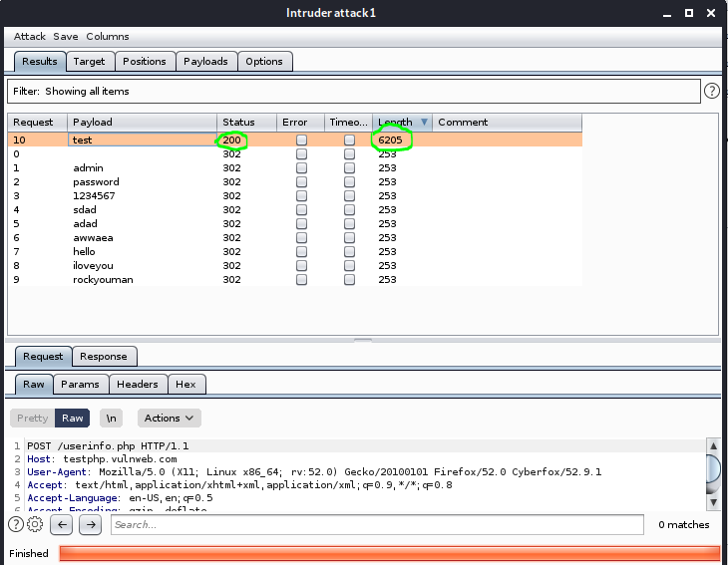This screenshot has width=728, height=565.
Task: Switch to the Results tab
Action: coord(40,61)
